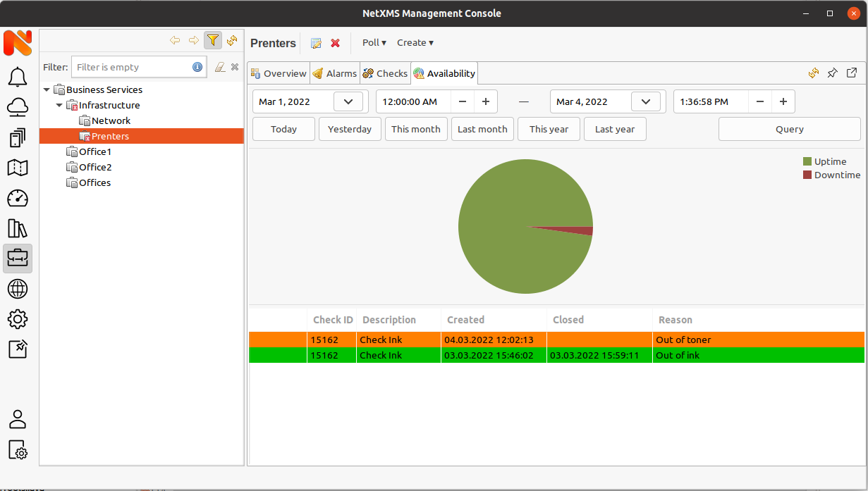
Task: Collapse the Business Services tree node
Action: (47, 89)
